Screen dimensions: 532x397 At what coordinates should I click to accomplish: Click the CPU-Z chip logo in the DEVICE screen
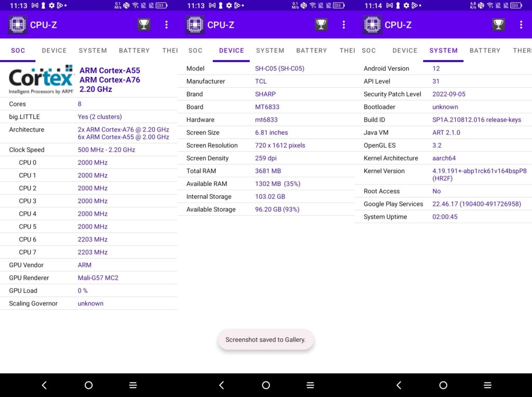[x=195, y=24]
